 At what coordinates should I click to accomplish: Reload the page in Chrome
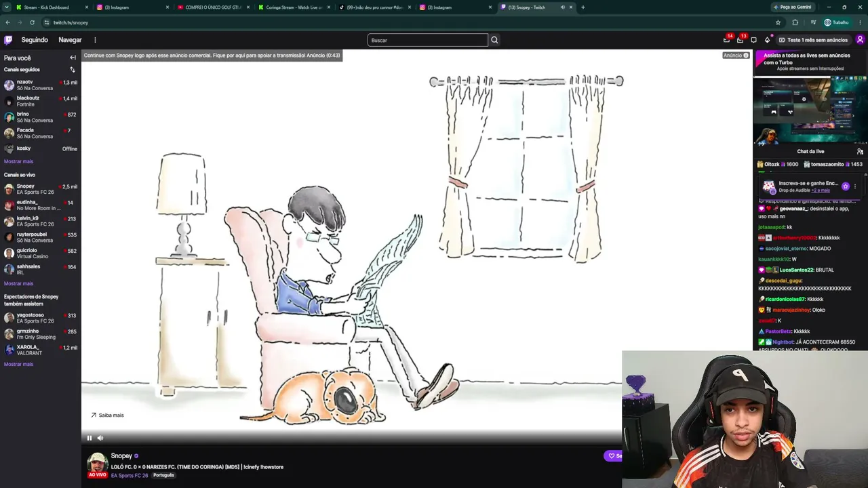coord(32,22)
